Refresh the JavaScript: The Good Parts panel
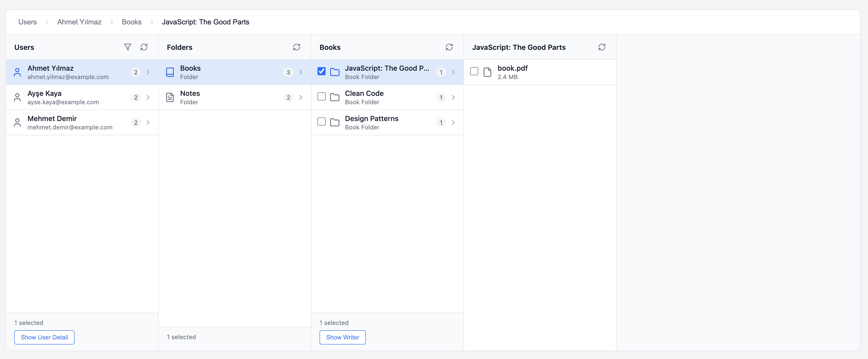Viewport: 868px width, 359px height. click(602, 47)
